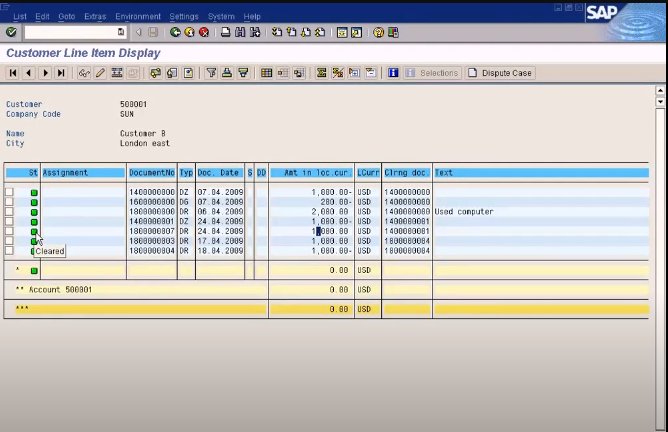Click the Display Document glasses icon
Viewport: 668px width, 432px height.
(84, 73)
